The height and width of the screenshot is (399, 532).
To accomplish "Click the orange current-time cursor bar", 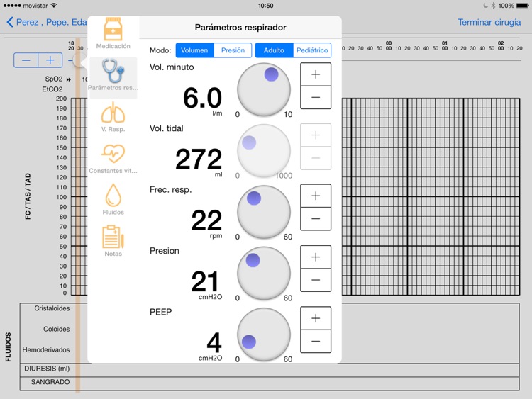I will click(x=78, y=215).
